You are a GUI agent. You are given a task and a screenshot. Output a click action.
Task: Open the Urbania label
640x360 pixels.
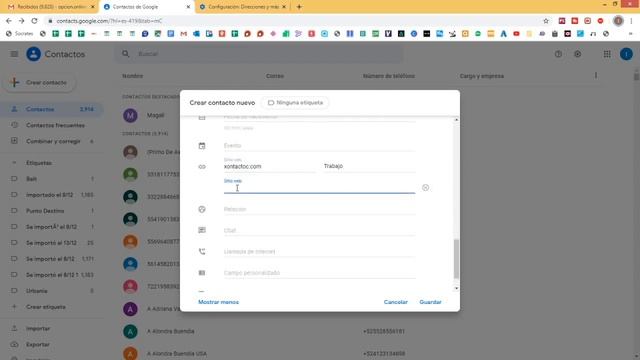click(x=51, y=291)
